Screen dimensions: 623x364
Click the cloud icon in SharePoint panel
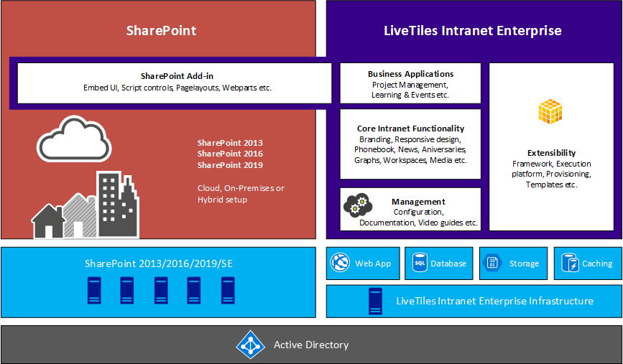pos(74,139)
